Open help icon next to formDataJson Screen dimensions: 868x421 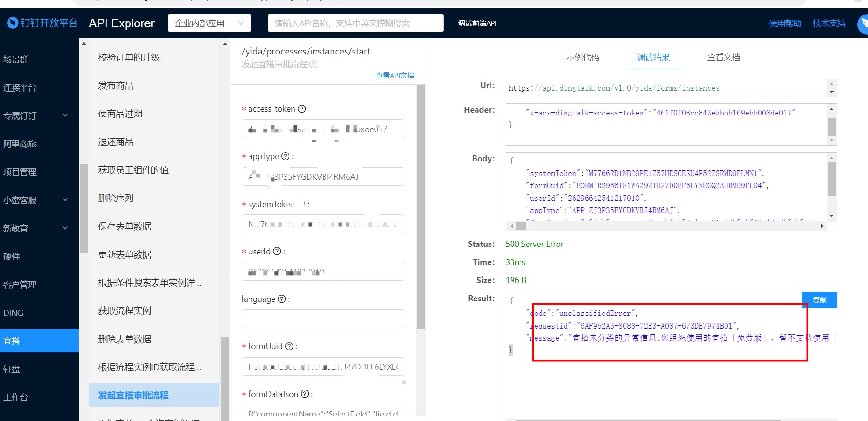click(x=305, y=394)
